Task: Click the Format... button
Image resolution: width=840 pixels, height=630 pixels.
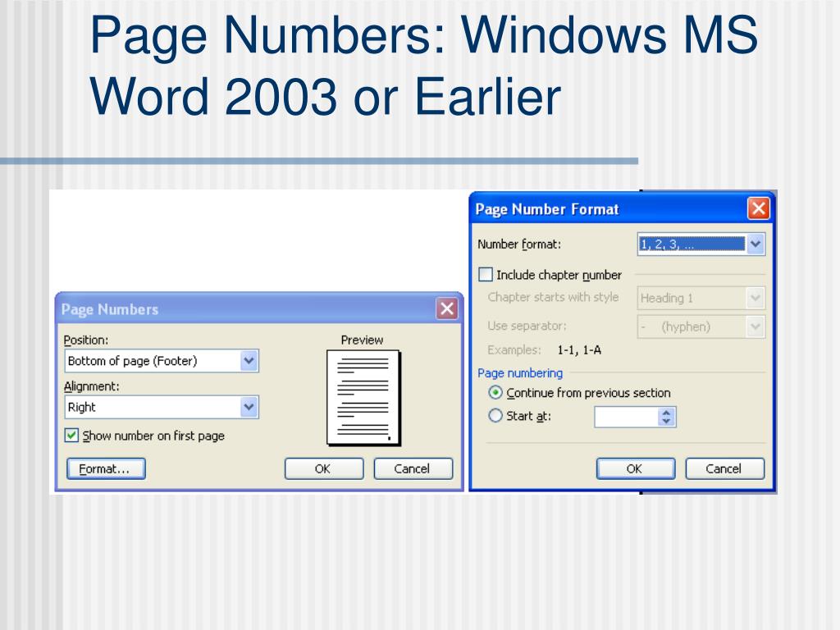Action: [x=106, y=468]
